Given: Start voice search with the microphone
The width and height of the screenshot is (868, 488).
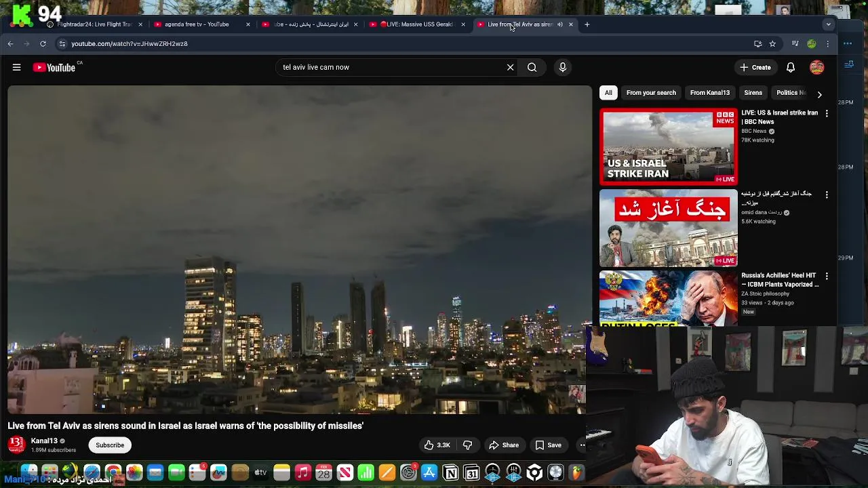Looking at the screenshot, I should [x=562, y=67].
